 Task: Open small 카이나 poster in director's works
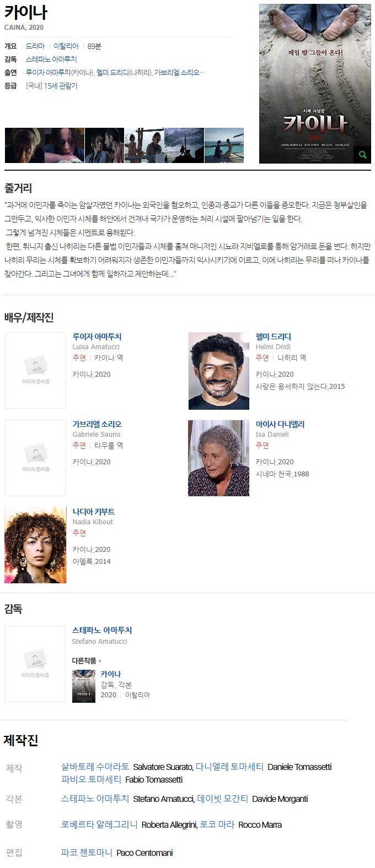(84, 686)
